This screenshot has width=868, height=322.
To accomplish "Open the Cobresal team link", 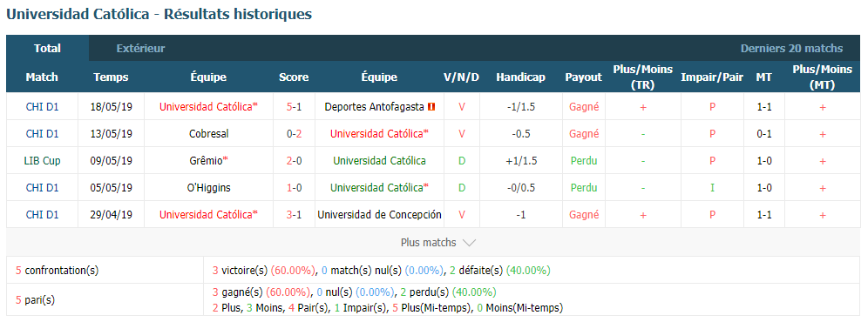I will (x=208, y=134).
